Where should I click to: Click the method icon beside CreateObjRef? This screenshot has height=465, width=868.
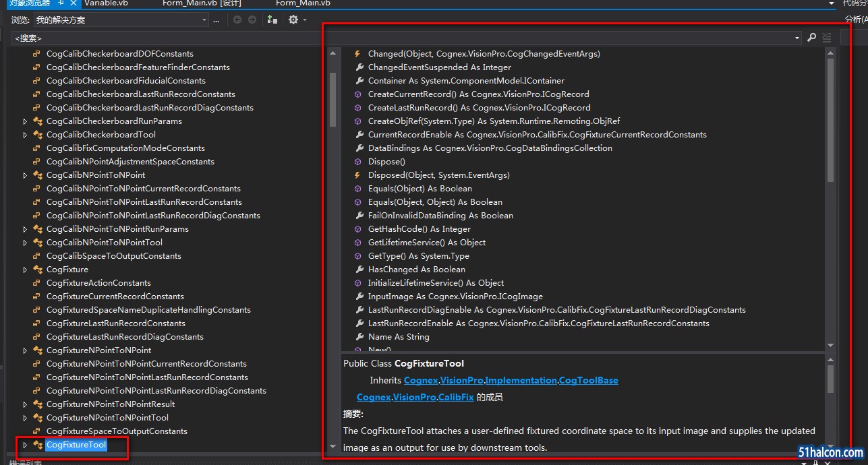pos(357,121)
